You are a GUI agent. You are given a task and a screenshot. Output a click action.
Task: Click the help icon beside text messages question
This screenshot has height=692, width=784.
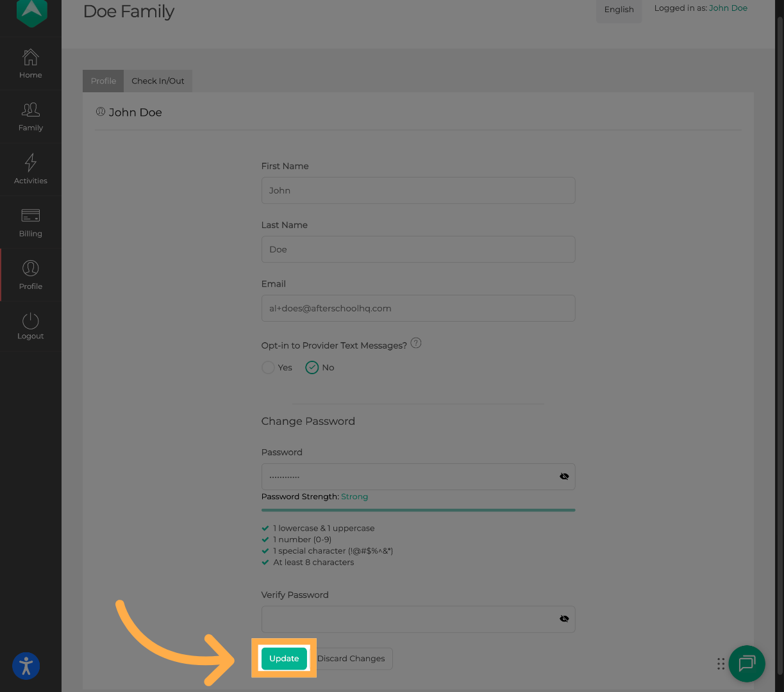click(x=415, y=343)
